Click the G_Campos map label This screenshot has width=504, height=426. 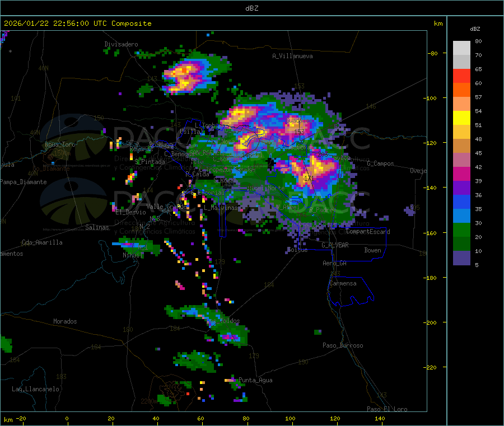pyautogui.click(x=381, y=163)
